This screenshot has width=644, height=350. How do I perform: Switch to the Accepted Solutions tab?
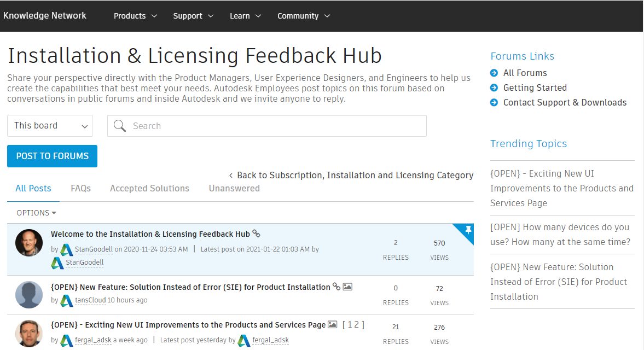[149, 188]
